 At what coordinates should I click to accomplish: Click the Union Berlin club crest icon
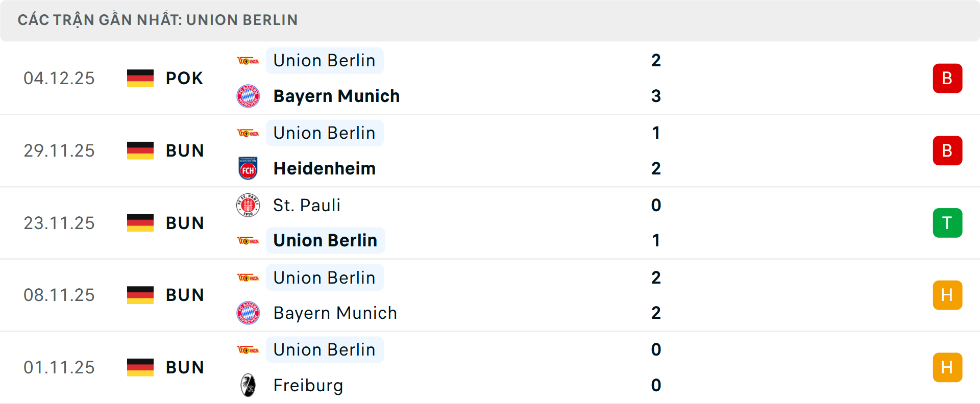tap(249, 60)
